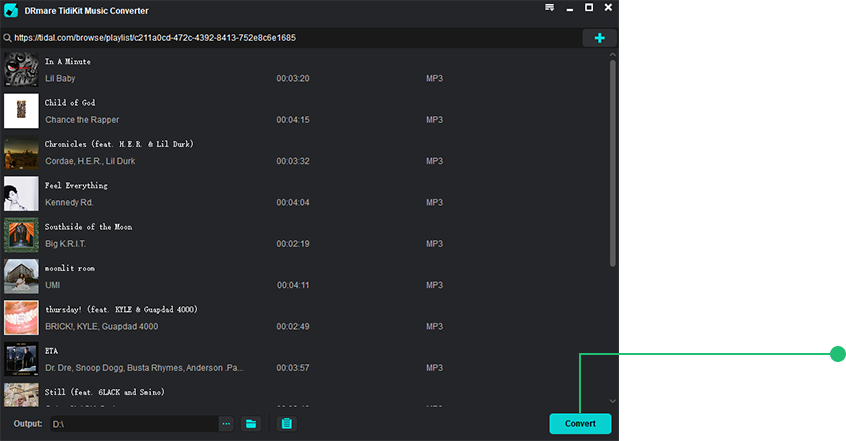
Task: Minimize the TidiKit window
Action: pos(569,8)
